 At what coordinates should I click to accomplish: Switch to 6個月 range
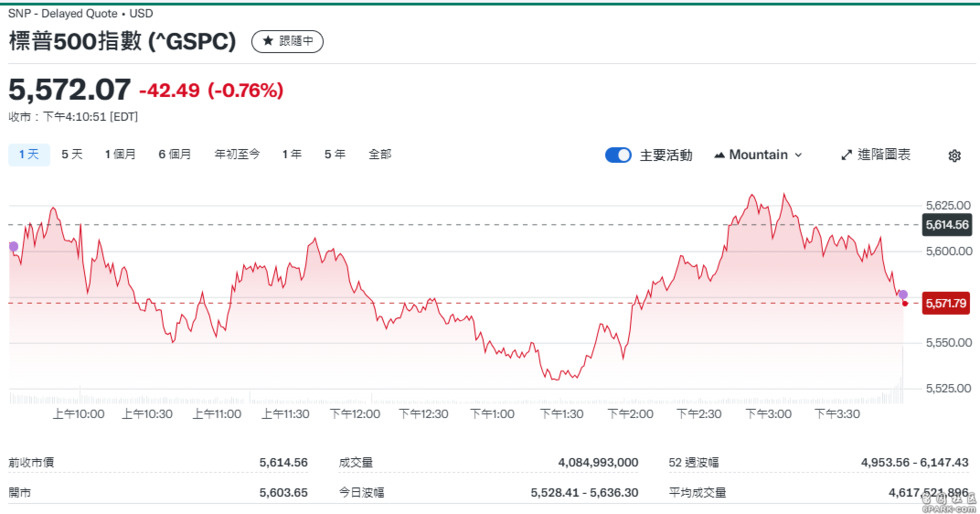pyautogui.click(x=174, y=154)
